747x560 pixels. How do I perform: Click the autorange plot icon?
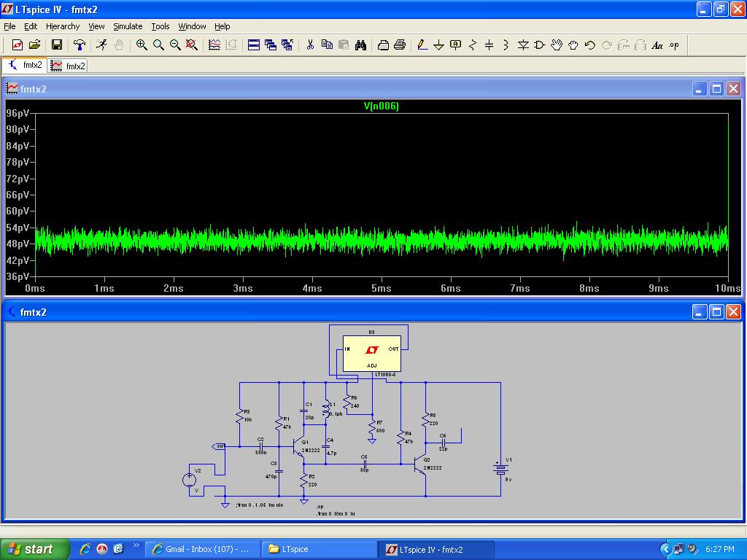pos(214,44)
